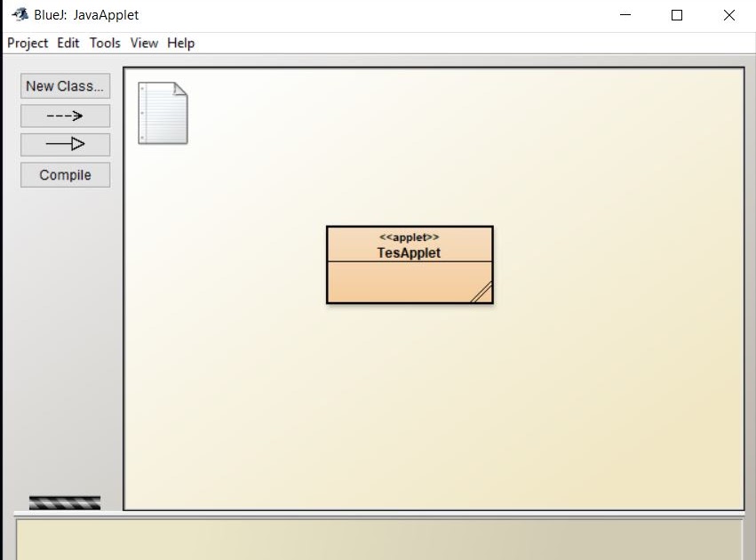Open the Help menu
Screen dimensions: 756x560
point(180,43)
